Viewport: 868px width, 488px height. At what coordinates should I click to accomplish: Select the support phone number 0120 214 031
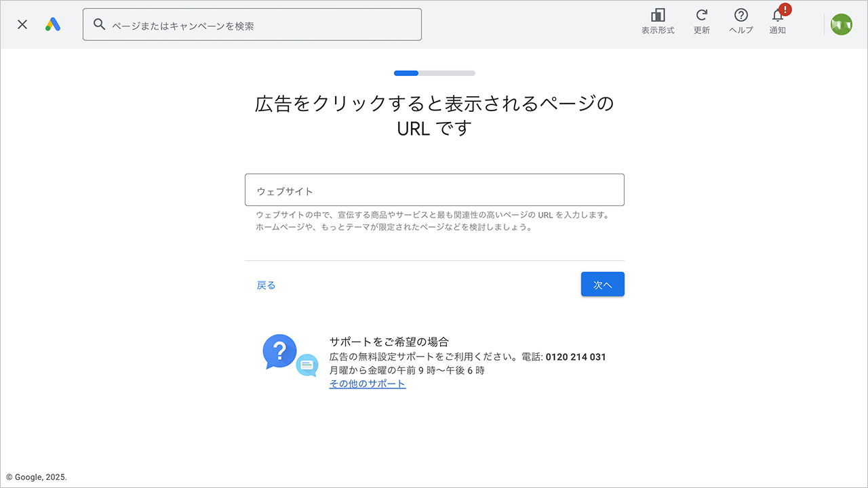click(x=575, y=357)
